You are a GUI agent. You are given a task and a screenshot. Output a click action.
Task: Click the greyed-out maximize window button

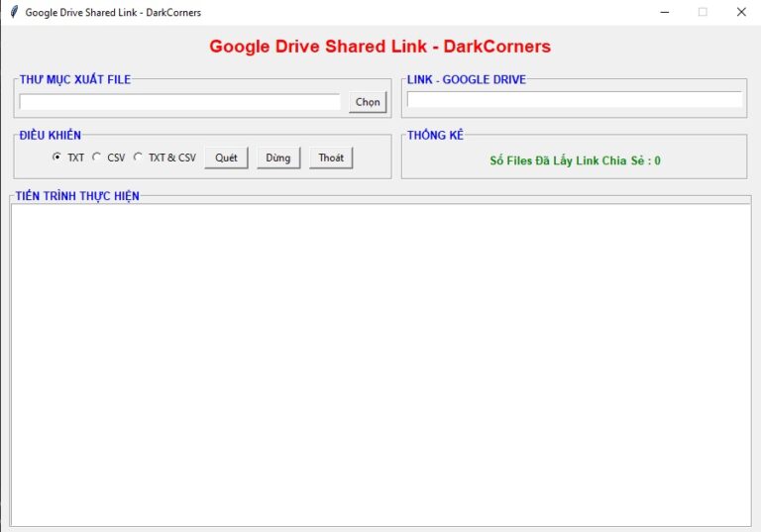pyautogui.click(x=703, y=12)
